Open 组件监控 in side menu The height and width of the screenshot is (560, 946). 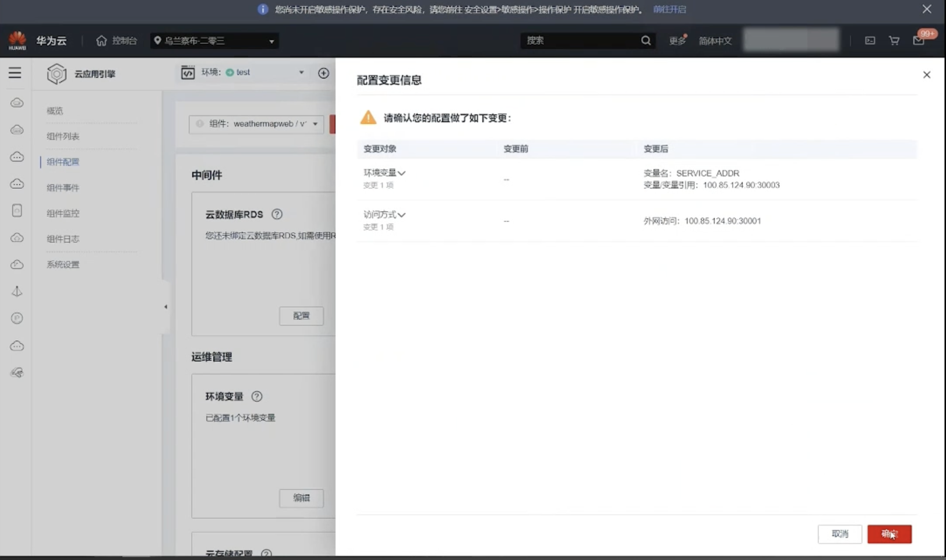tap(63, 213)
